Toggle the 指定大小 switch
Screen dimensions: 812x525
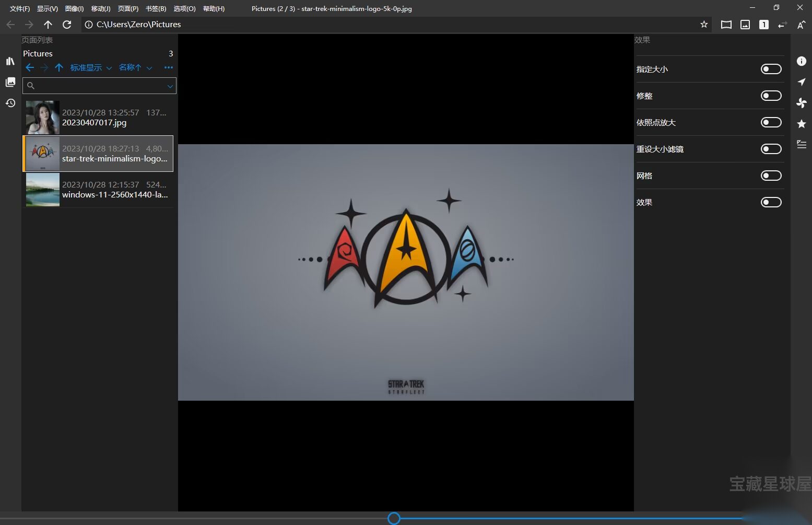771,69
